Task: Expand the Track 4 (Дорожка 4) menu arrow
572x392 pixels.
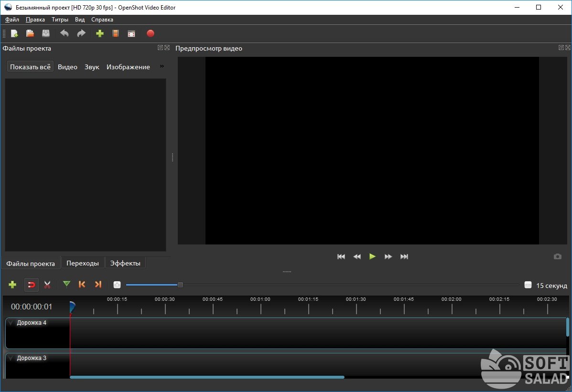Action: (x=11, y=323)
